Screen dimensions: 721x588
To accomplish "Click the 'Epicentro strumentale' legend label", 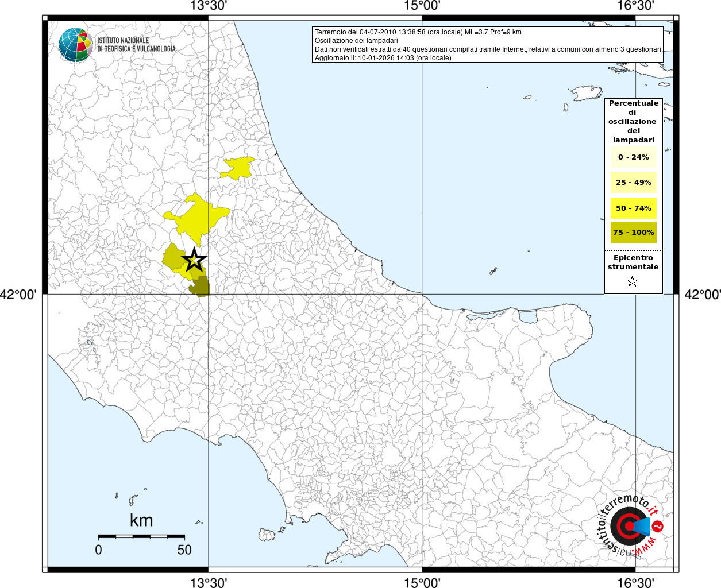I will coord(633,262).
